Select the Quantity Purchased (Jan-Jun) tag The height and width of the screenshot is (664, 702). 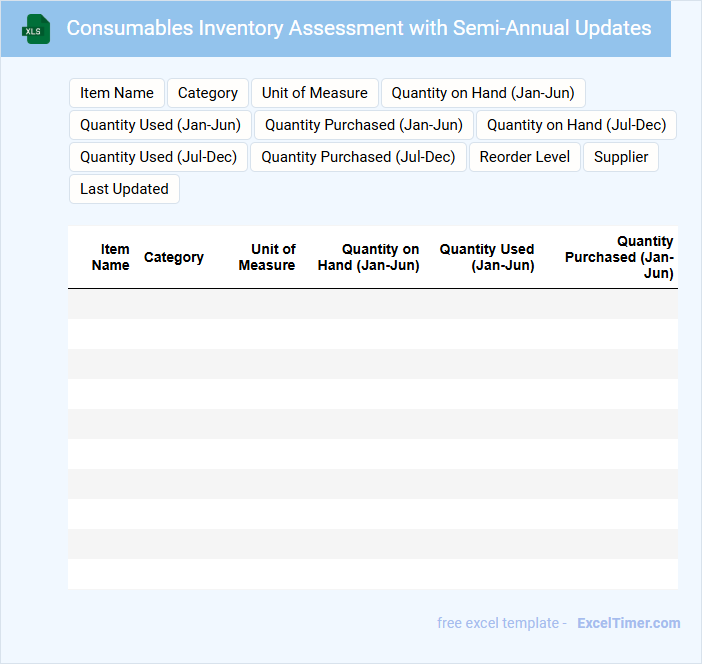pos(364,125)
